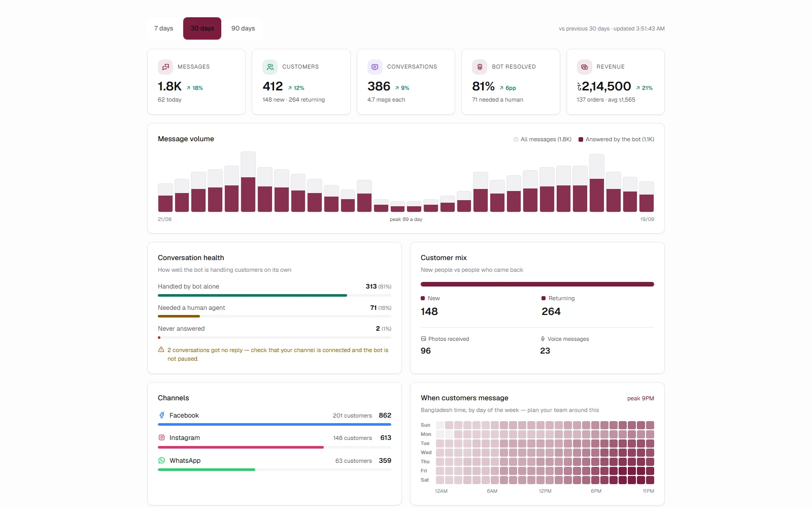The height and width of the screenshot is (508, 812).
Task: Click the '2,14,500' revenue value
Action: click(x=604, y=86)
